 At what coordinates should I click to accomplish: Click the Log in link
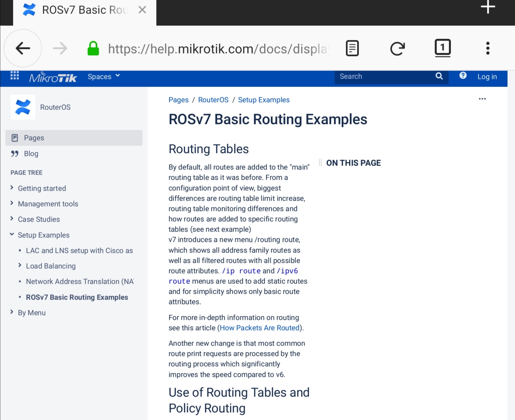tap(487, 77)
